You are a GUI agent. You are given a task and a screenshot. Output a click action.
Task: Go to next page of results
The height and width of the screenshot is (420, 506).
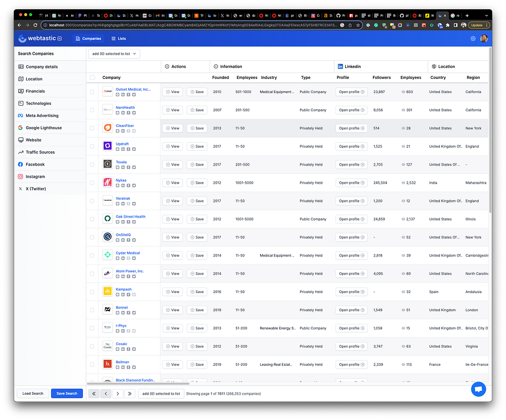[118, 394]
